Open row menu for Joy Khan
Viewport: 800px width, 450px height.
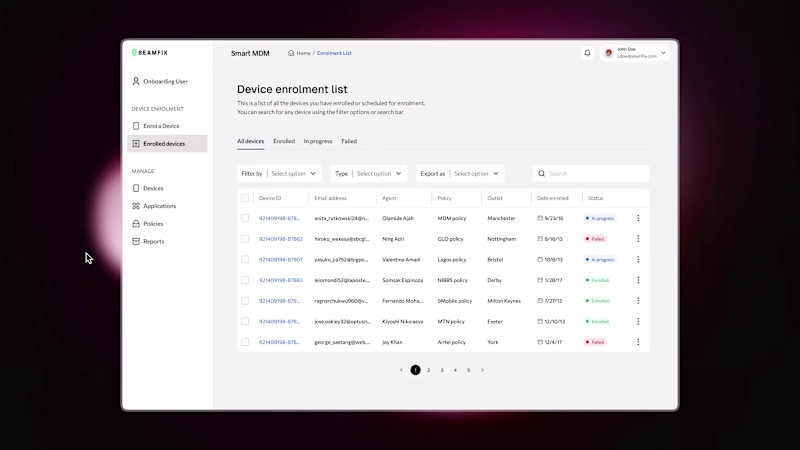(638, 342)
